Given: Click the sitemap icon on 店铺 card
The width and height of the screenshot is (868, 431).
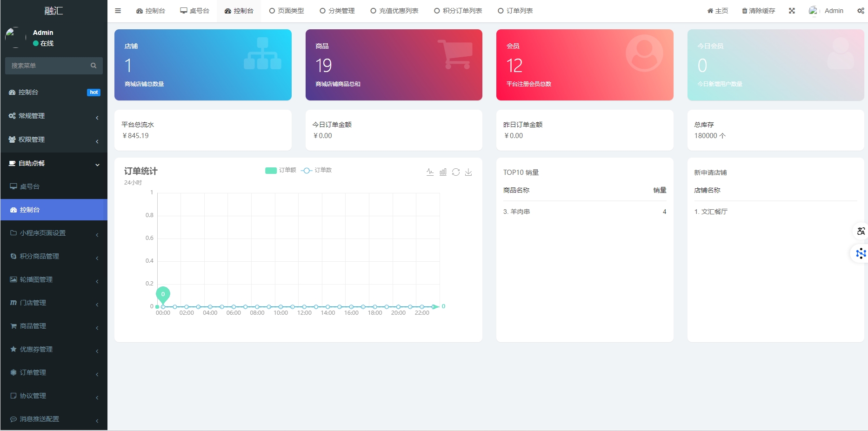Looking at the screenshot, I should [263, 53].
